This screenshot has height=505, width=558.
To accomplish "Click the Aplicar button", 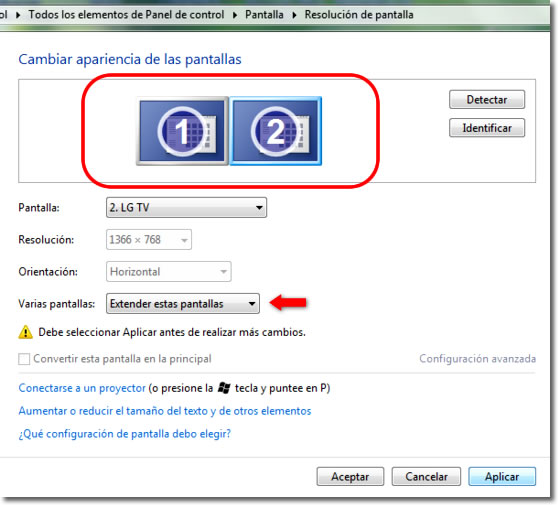I will click(x=502, y=477).
